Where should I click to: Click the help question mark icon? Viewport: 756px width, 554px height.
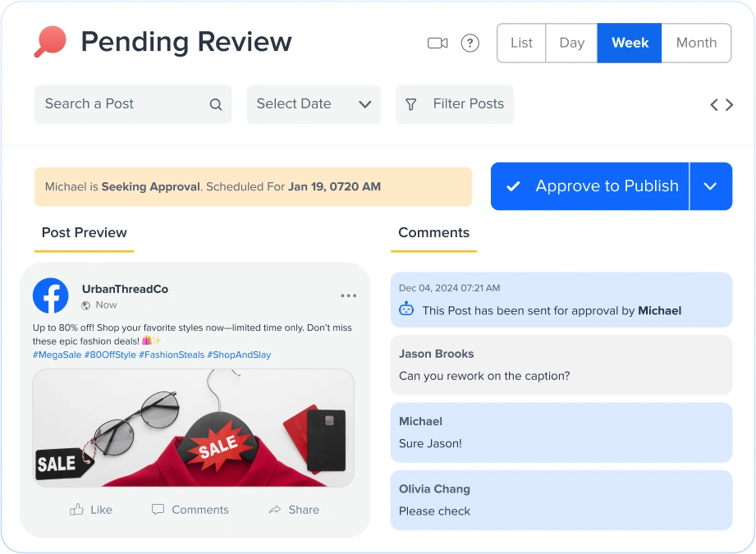click(470, 43)
